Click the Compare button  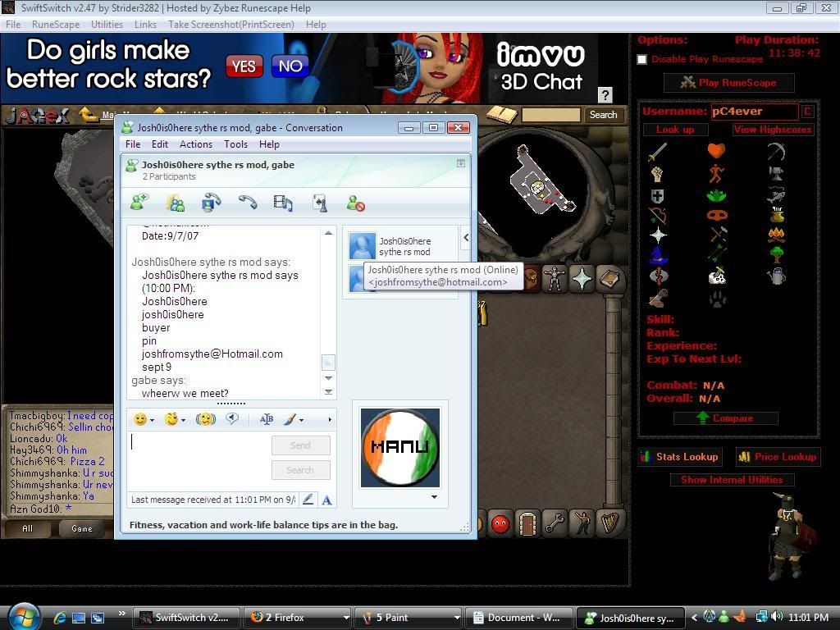pyautogui.click(x=726, y=418)
